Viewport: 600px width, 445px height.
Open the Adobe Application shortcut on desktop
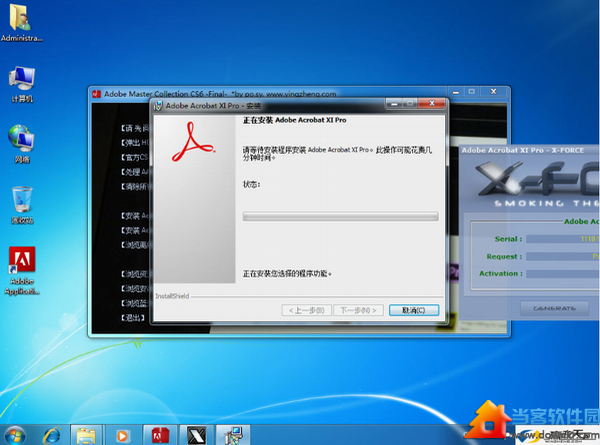click(x=22, y=270)
